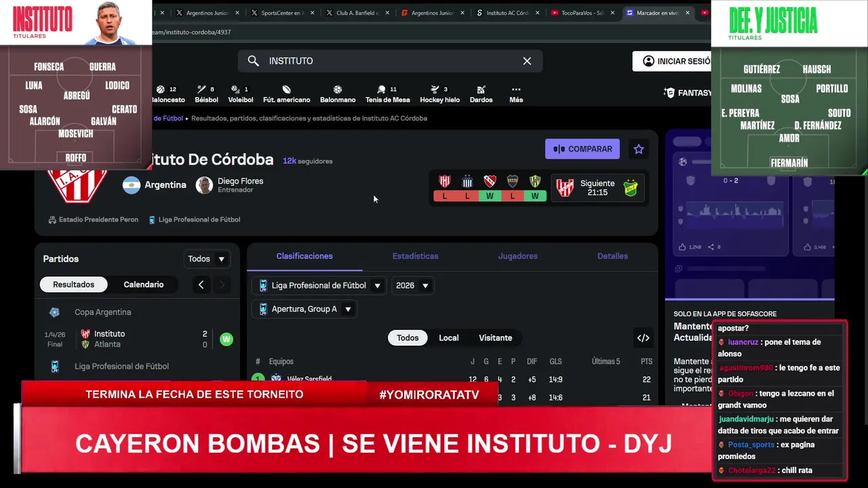
Task: Open the Siguiente 21:15 next match
Action: [597, 188]
